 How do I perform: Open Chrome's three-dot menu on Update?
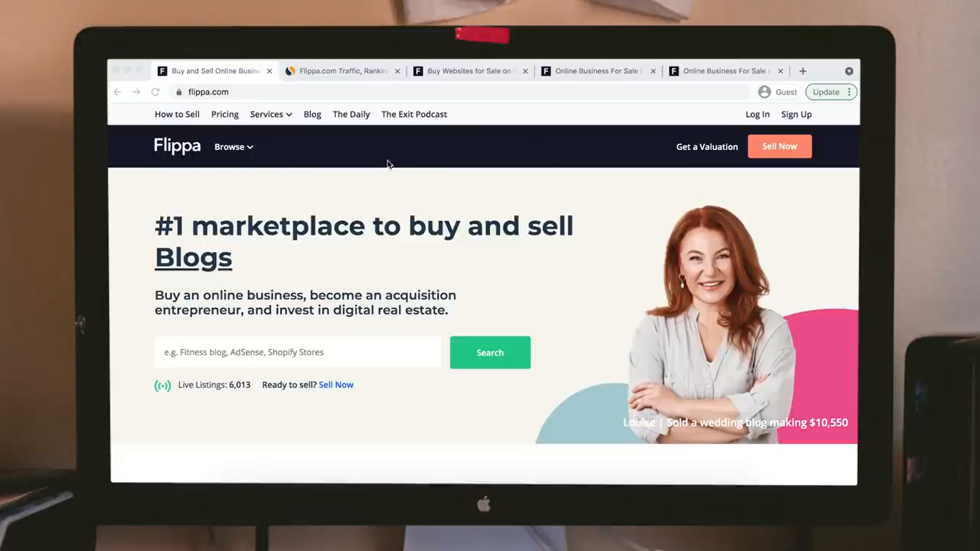(849, 92)
